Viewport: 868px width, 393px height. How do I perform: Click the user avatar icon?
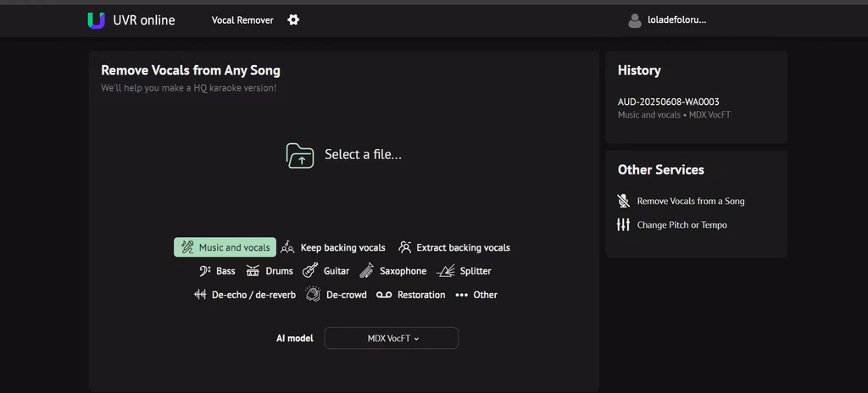click(x=634, y=20)
